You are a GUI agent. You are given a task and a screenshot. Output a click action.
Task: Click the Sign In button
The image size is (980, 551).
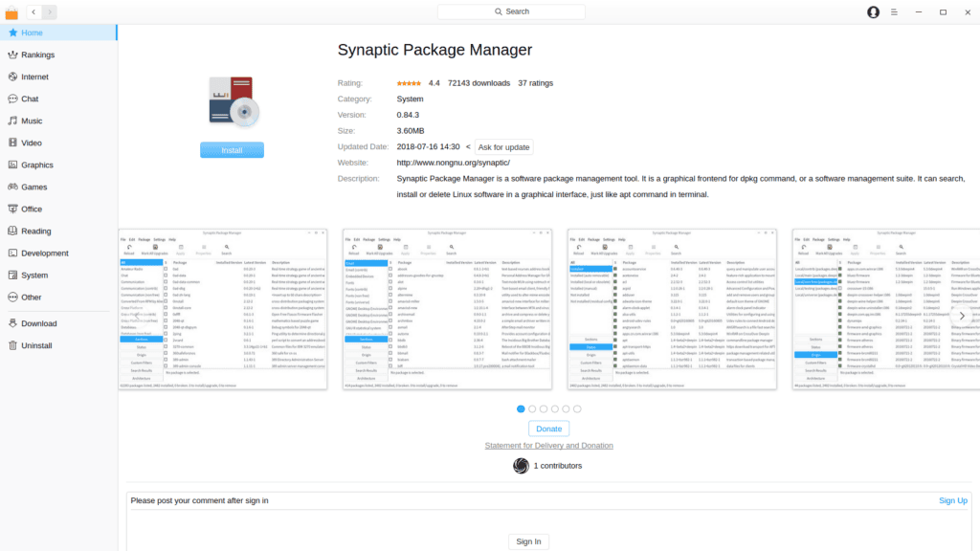coord(528,541)
